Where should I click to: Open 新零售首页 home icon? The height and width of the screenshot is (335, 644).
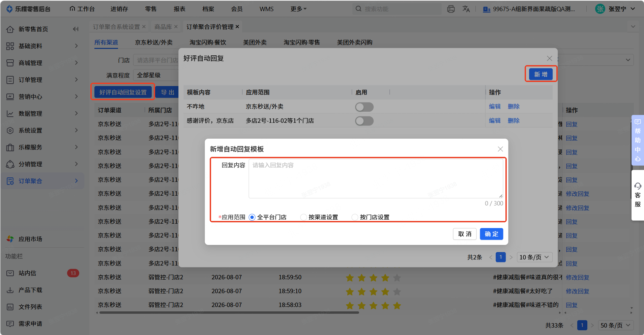[x=10, y=29]
